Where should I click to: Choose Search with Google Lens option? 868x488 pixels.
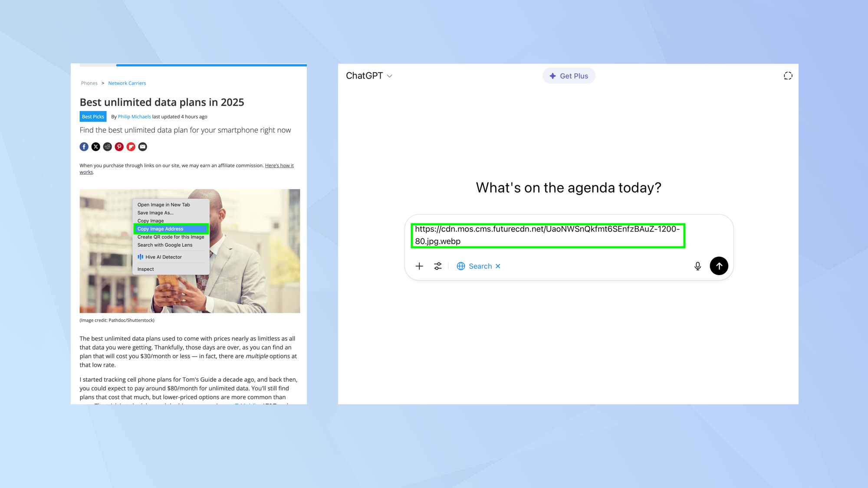(x=165, y=245)
